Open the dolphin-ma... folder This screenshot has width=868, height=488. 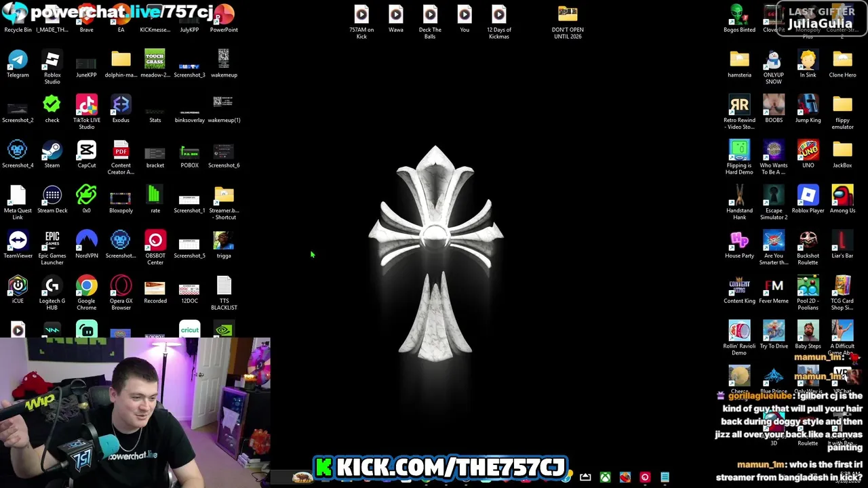[x=121, y=64]
